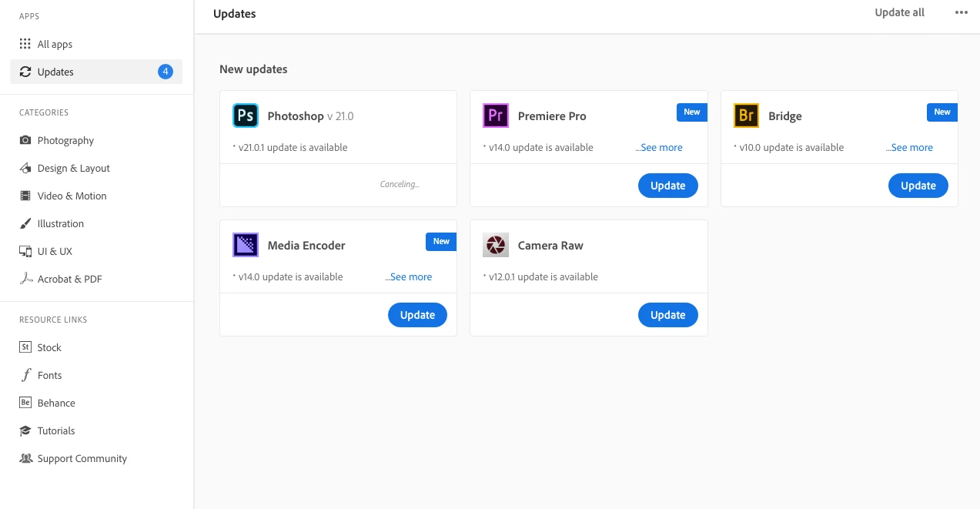980x509 pixels.
Task: Open the Support Community link
Action: (x=96, y=458)
